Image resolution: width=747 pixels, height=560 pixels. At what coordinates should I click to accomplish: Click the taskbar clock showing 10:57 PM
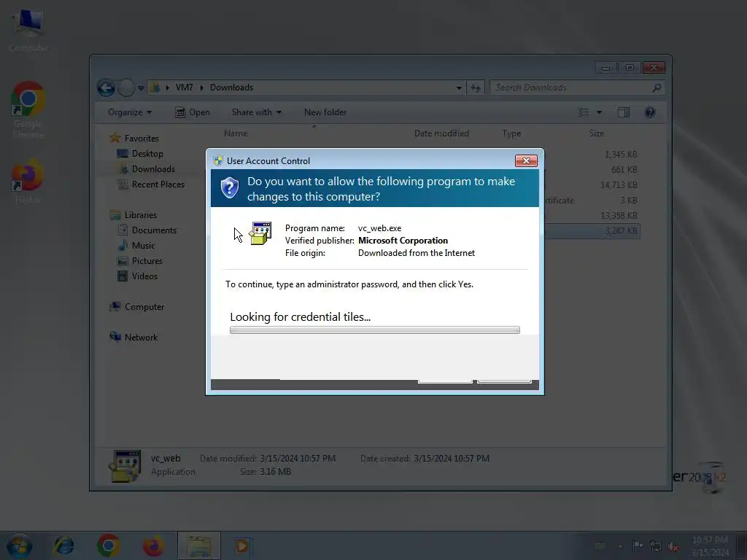click(x=709, y=545)
